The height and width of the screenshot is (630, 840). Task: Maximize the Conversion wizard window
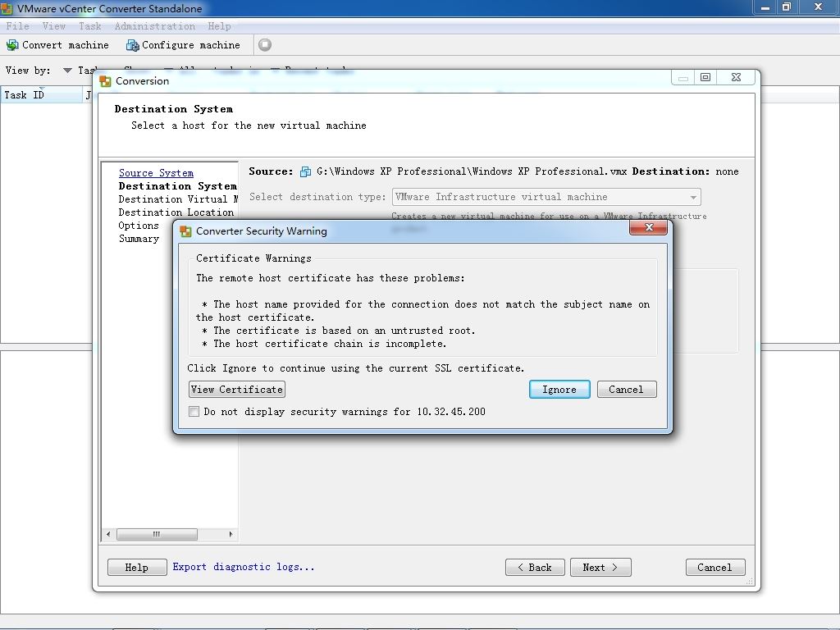(x=705, y=77)
